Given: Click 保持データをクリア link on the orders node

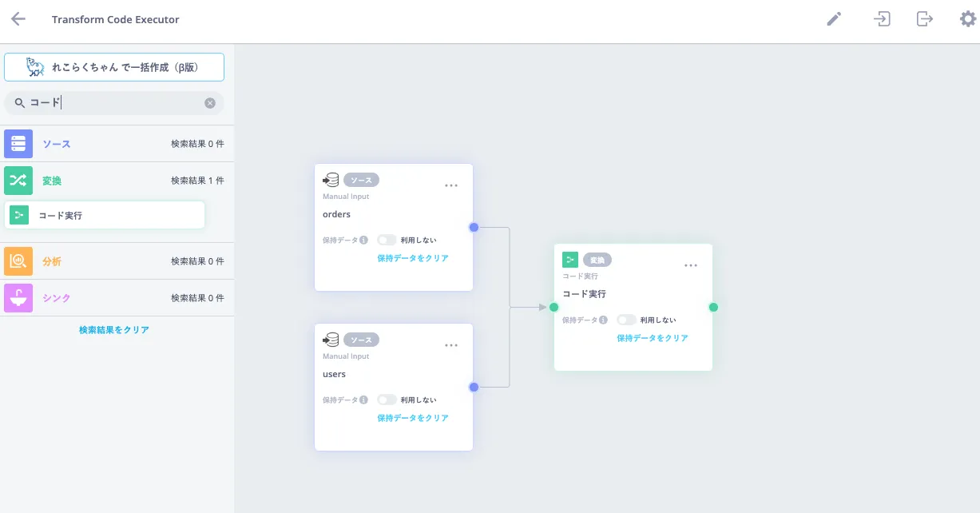Looking at the screenshot, I should (x=413, y=257).
